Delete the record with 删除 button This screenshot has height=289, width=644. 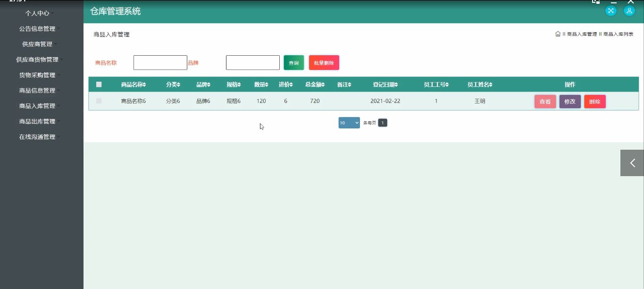594,102
